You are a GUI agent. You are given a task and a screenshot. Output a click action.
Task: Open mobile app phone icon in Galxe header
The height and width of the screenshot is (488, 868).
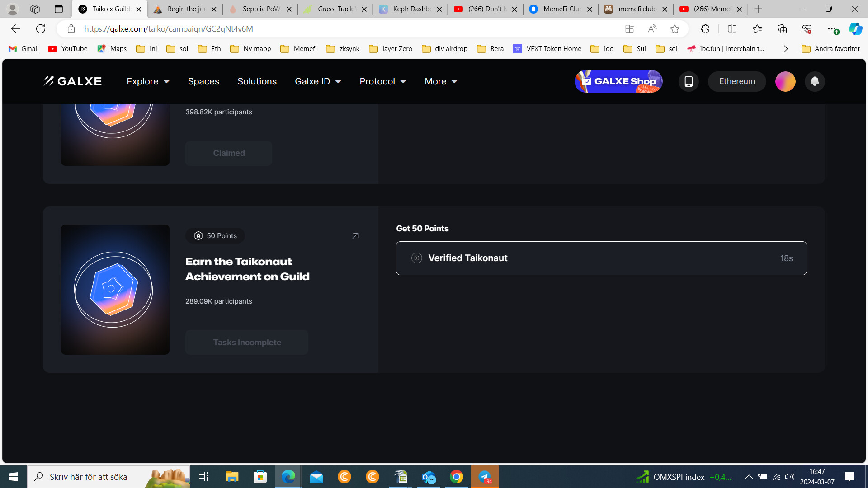pyautogui.click(x=689, y=81)
